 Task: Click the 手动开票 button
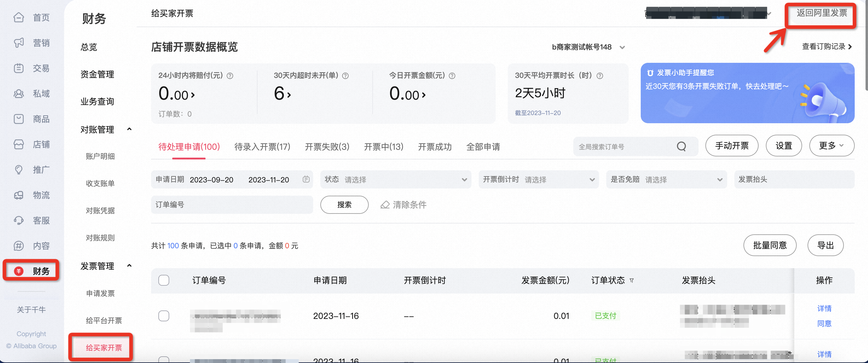(x=732, y=146)
